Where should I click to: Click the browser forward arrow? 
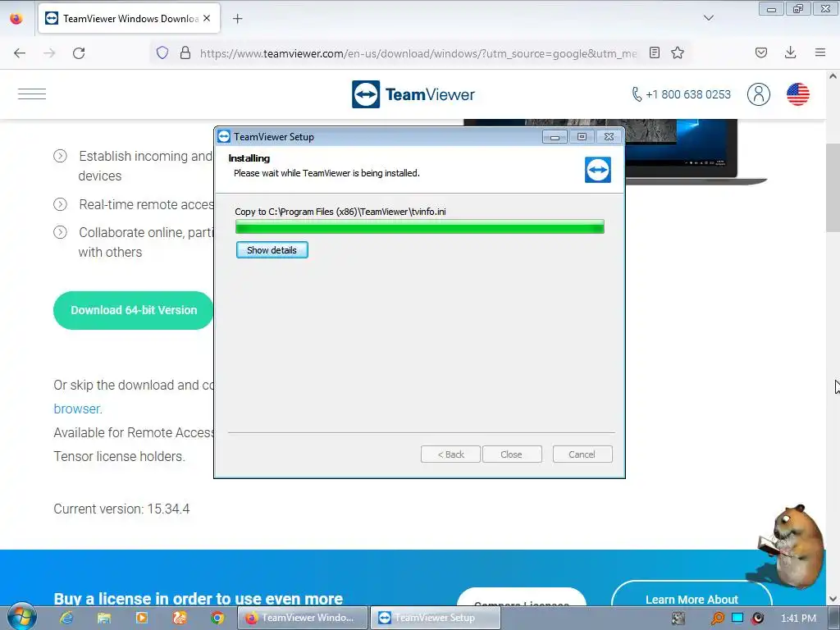[x=49, y=53]
